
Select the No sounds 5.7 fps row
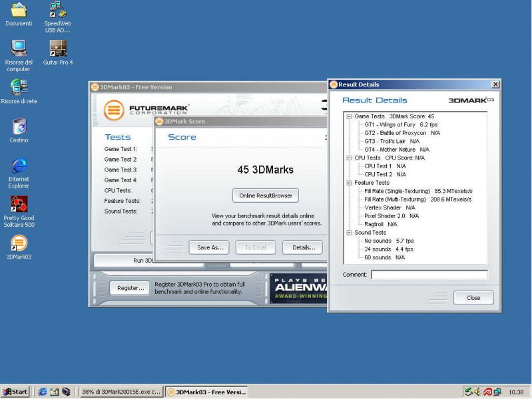click(x=389, y=241)
